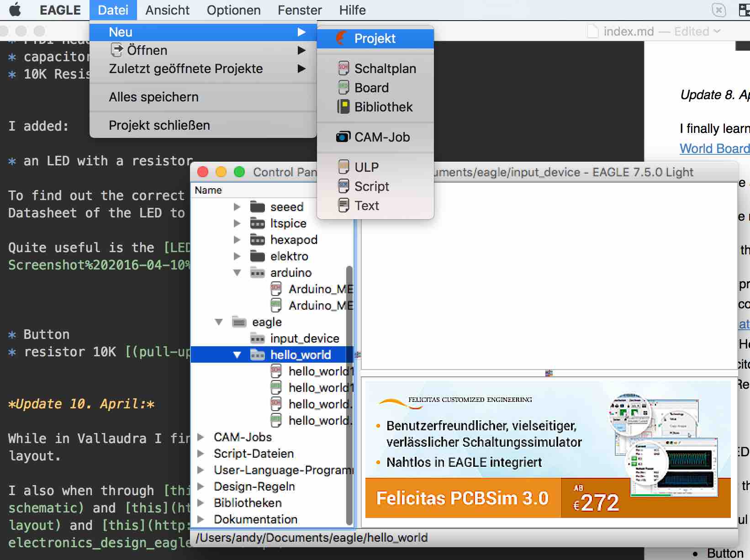The width and height of the screenshot is (750, 560).
Task: Expand the Script-Dateien tree node
Action: pos(201,454)
